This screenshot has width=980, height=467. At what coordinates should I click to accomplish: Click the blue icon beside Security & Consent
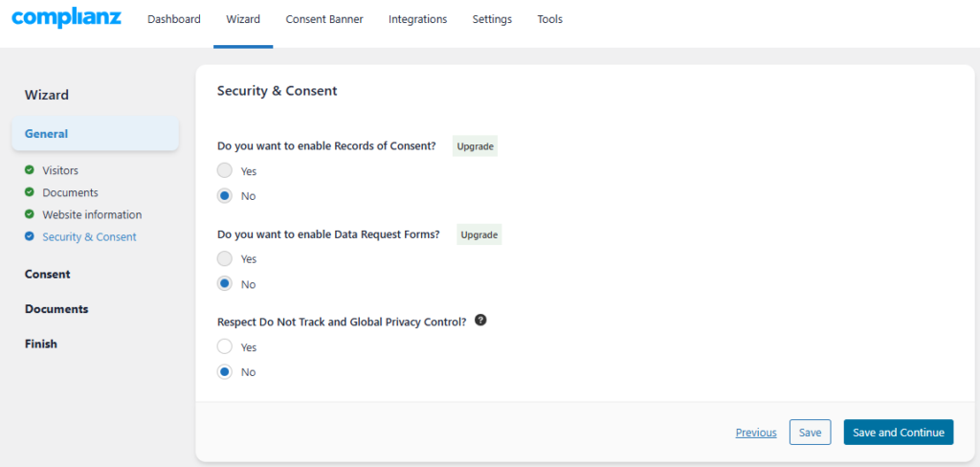29,236
